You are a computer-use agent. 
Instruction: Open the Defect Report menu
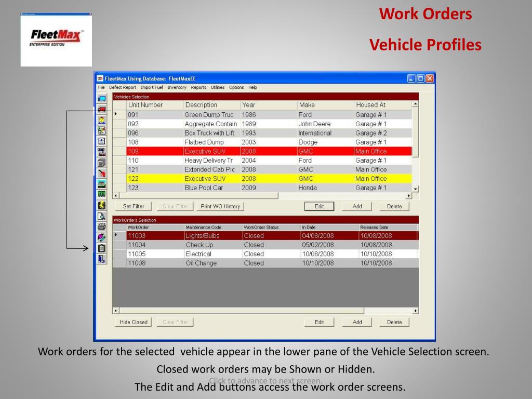[x=123, y=87]
